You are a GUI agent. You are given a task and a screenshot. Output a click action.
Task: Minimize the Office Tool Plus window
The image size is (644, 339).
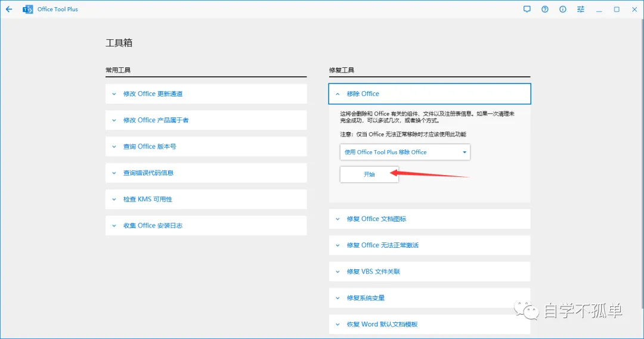click(599, 10)
